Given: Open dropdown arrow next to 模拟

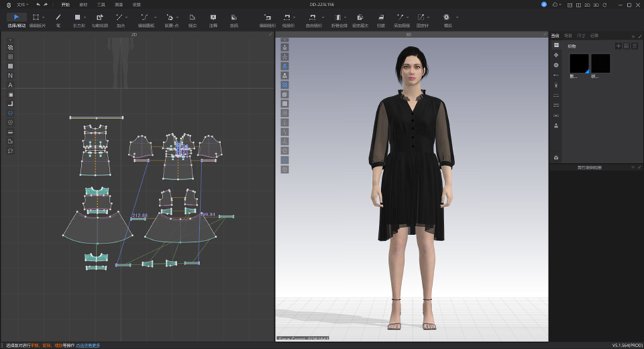Looking at the screenshot, I should click(x=457, y=17).
